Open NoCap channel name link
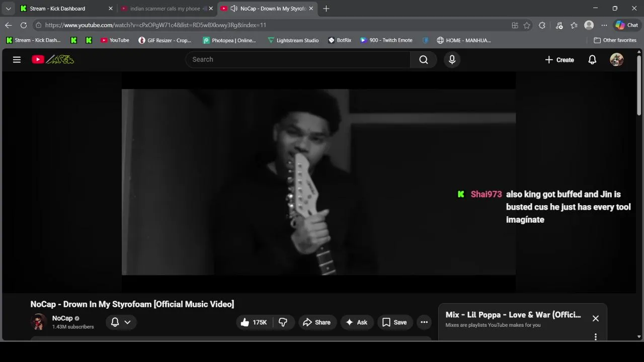 point(62,318)
